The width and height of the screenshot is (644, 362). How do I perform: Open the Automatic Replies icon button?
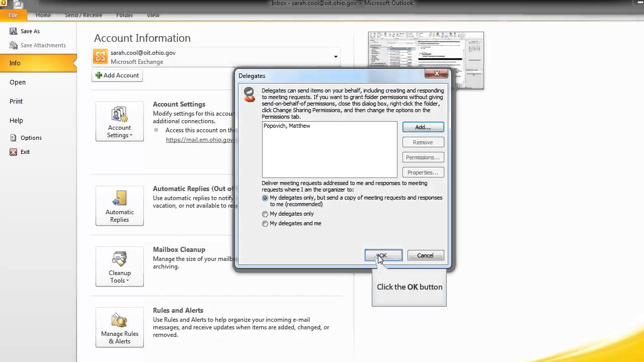pos(120,206)
